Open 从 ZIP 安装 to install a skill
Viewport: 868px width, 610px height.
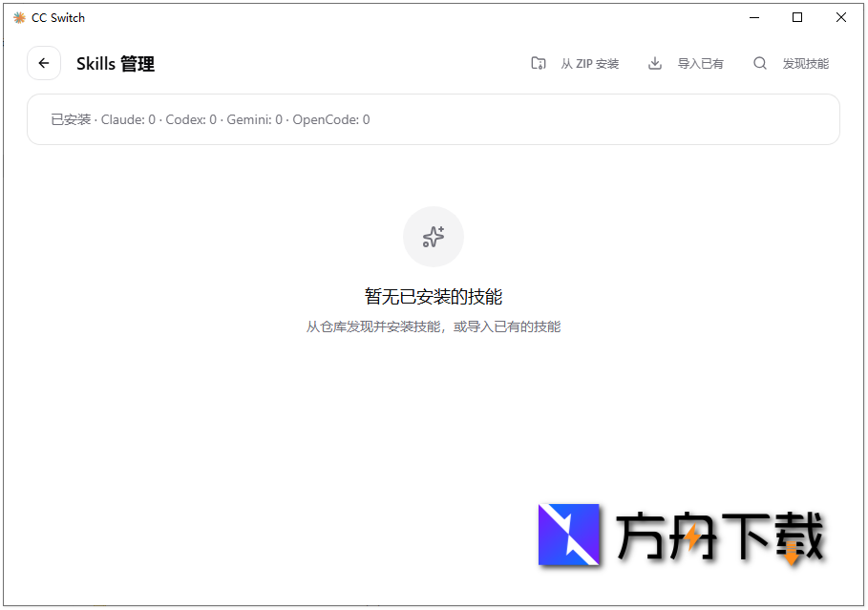point(590,63)
